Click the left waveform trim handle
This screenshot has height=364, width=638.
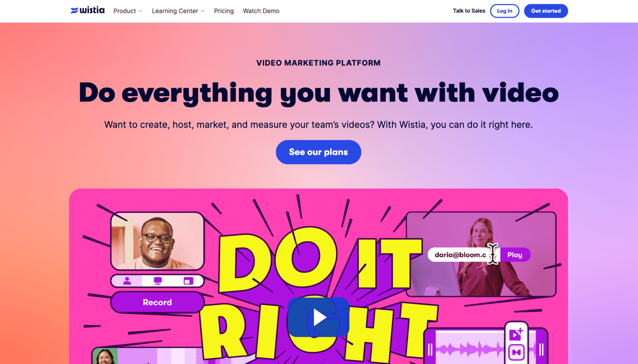(x=430, y=350)
